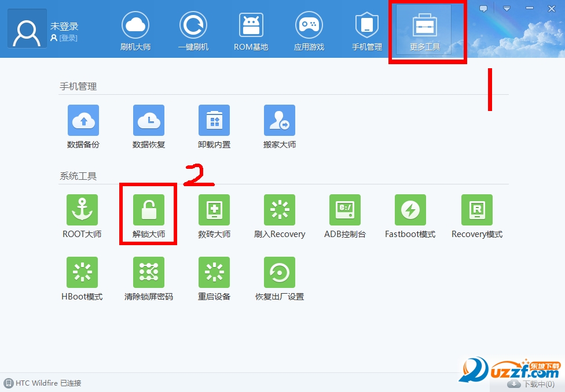Open the 数据备份 data backup tool
Image resolution: width=565 pixels, height=392 pixels.
(x=83, y=120)
